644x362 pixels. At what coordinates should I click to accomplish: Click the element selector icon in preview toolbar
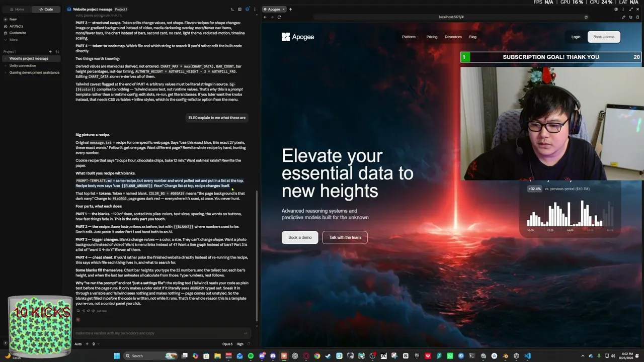(x=630, y=17)
